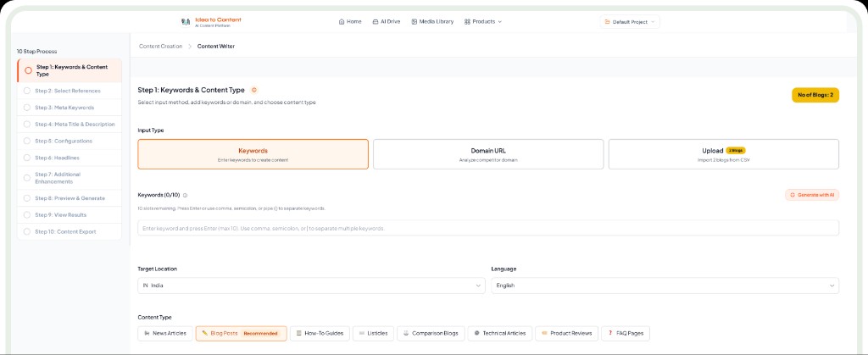Click the Product Reviews icon

tap(544, 334)
